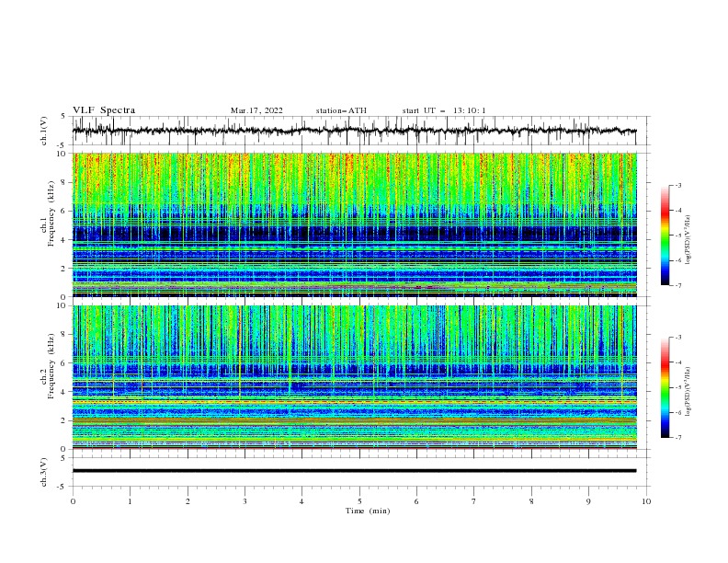Image resolution: width=728 pixels, height=563 pixels.
Task: Click time axis tick label "7"
Action: point(474,501)
